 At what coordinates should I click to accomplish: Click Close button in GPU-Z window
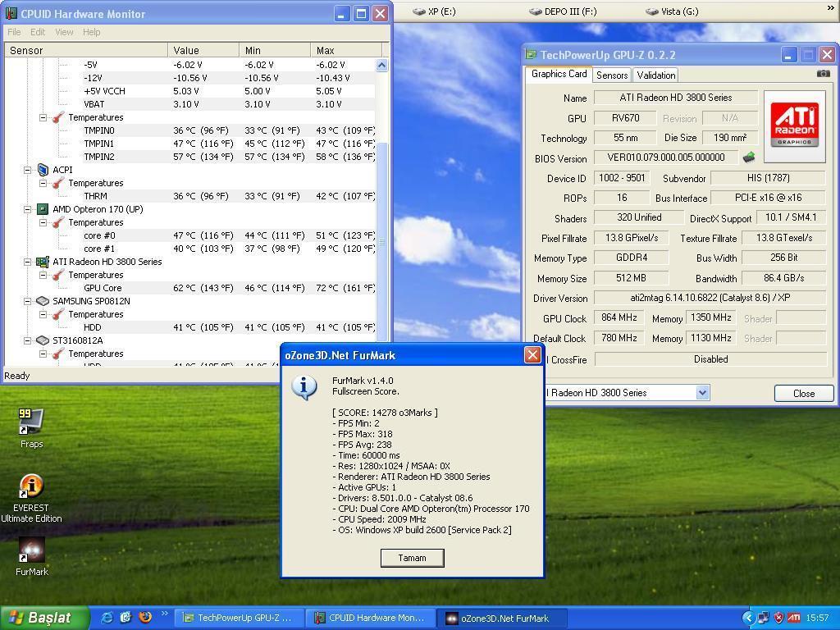[804, 393]
